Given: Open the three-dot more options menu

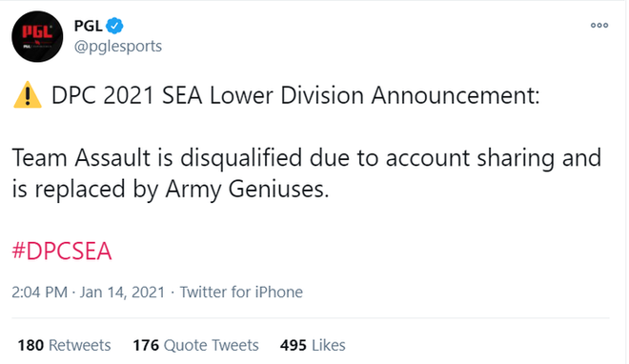Looking at the screenshot, I should tap(599, 26).
